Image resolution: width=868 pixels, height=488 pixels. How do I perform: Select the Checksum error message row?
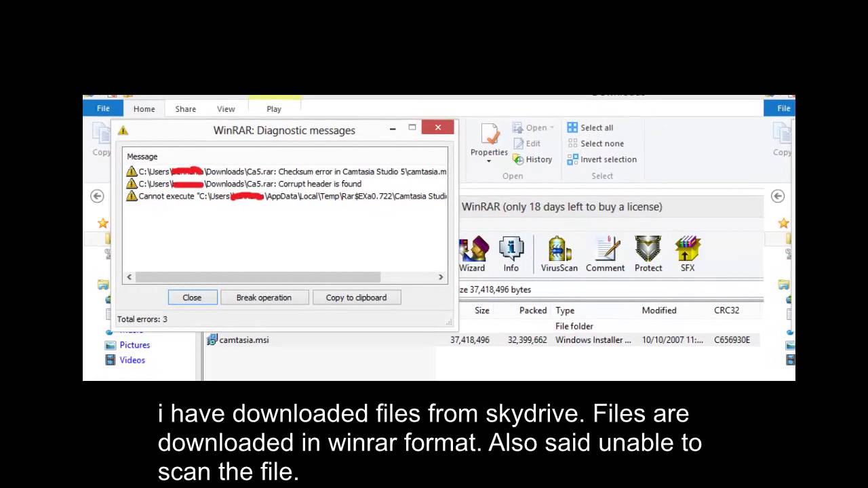pyautogui.click(x=285, y=171)
